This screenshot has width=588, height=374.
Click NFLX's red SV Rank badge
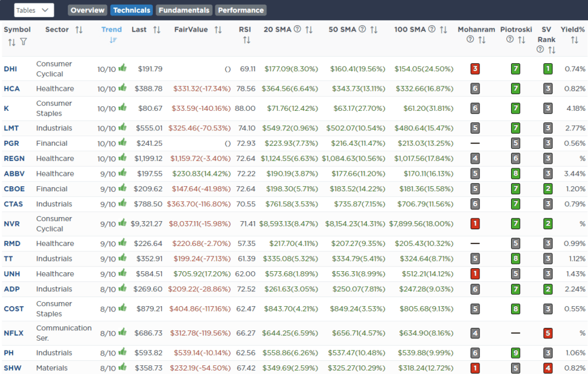(548, 333)
